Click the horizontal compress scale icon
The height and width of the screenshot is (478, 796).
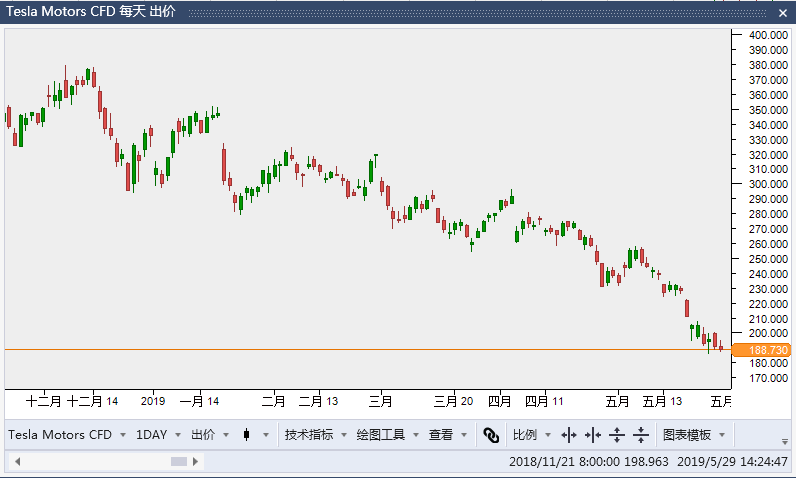coord(593,435)
